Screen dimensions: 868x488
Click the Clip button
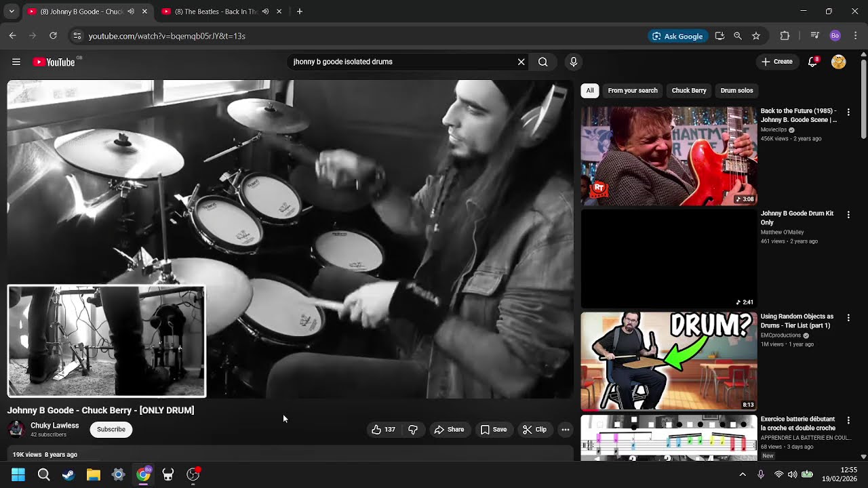tap(534, 430)
